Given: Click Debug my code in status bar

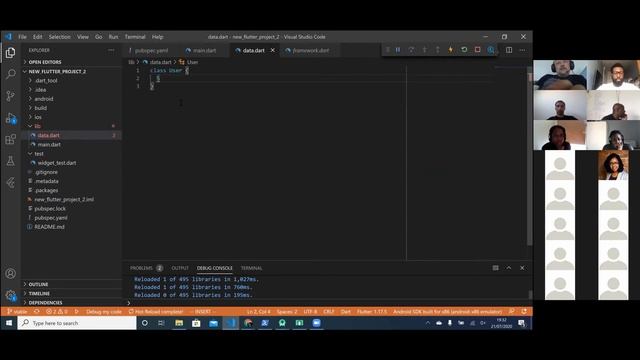Looking at the screenshot, I should point(104,311).
